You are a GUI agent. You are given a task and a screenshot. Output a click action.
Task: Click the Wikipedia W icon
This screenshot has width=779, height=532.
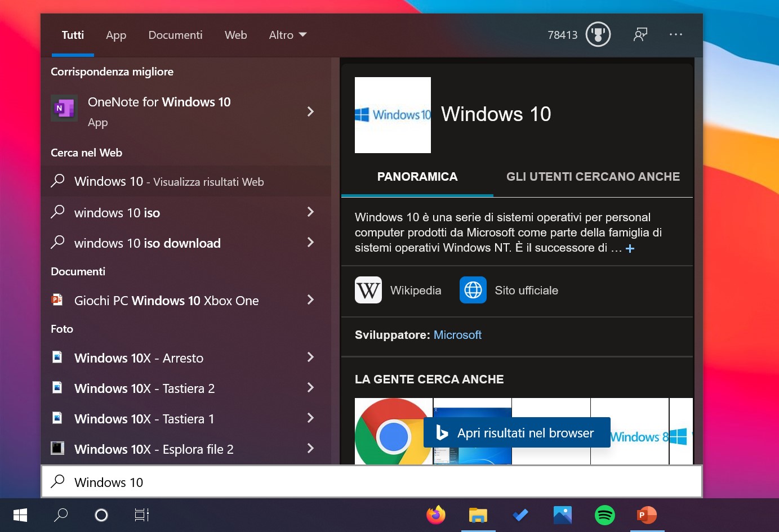368,290
